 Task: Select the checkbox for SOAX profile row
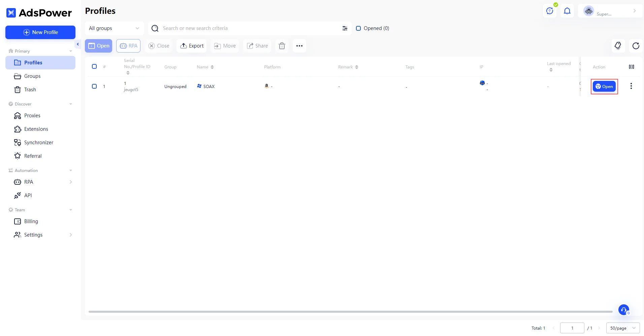94,86
